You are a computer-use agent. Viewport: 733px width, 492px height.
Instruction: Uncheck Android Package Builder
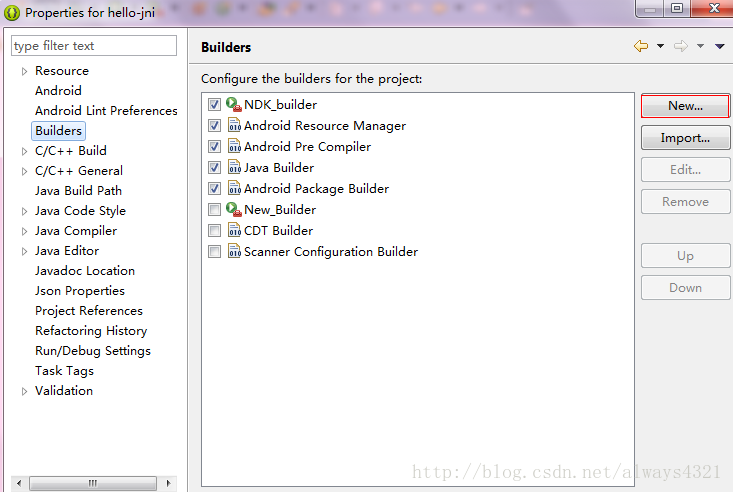coord(214,189)
